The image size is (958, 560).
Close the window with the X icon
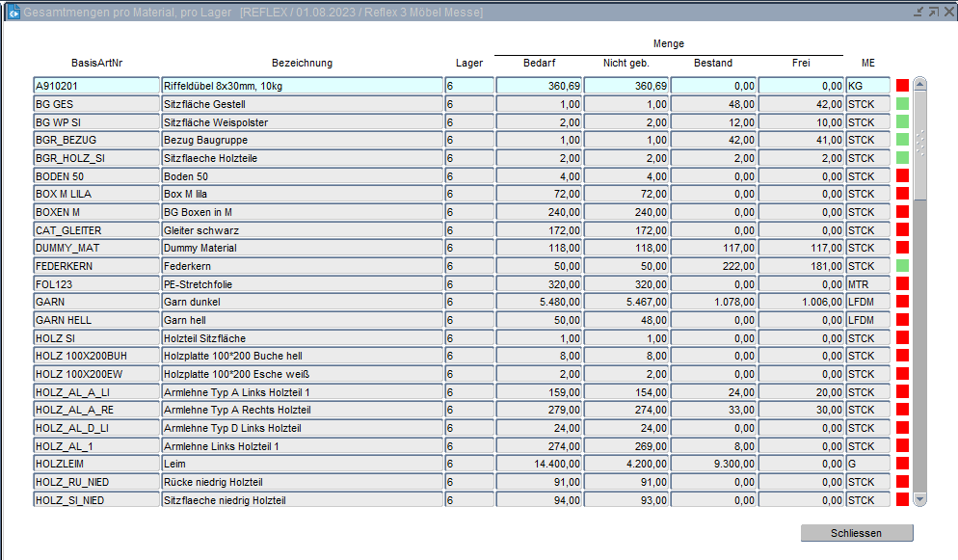[x=947, y=12]
